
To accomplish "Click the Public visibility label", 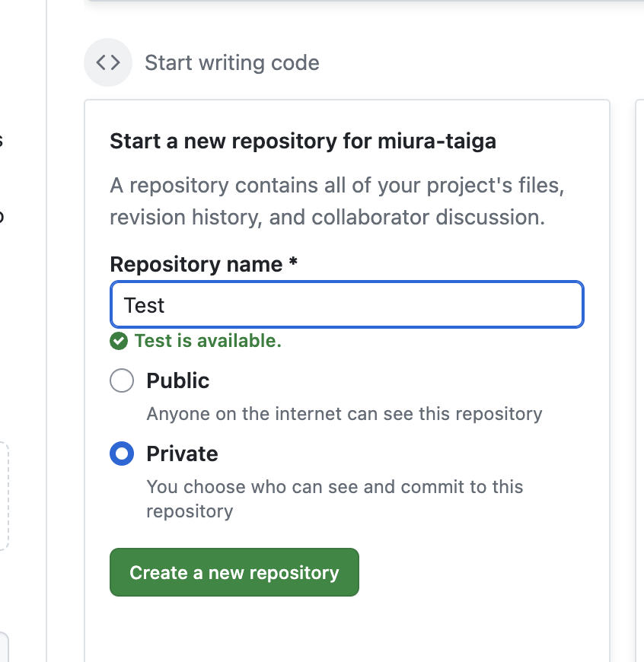I will pyautogui.click(x=177, y=380).
